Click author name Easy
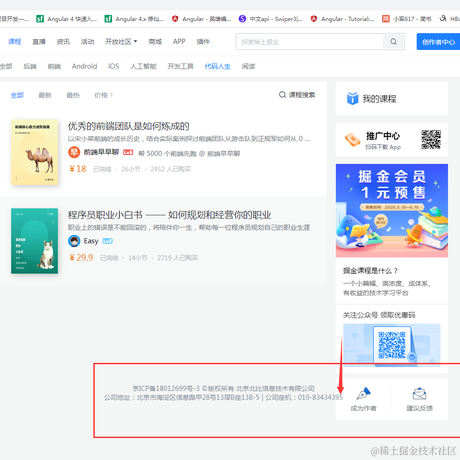This screenshot has width=460, height=460. click(91, 241)
